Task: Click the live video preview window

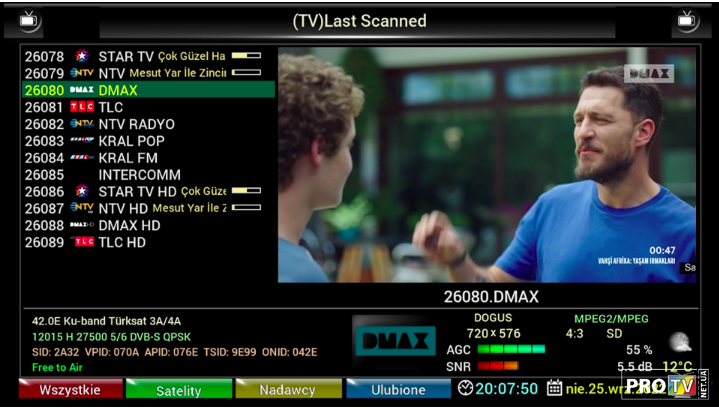Action: [486, 165]
